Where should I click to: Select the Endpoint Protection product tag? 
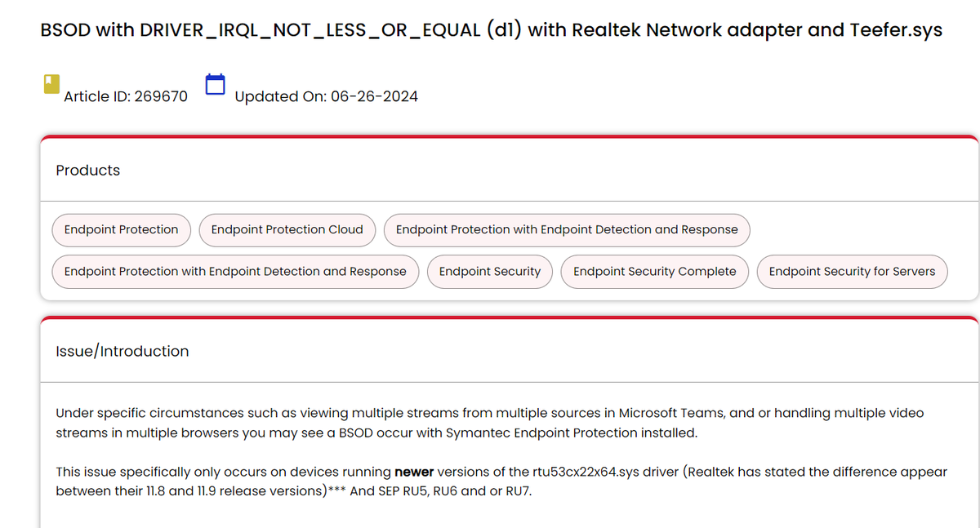tap(121, 230)
